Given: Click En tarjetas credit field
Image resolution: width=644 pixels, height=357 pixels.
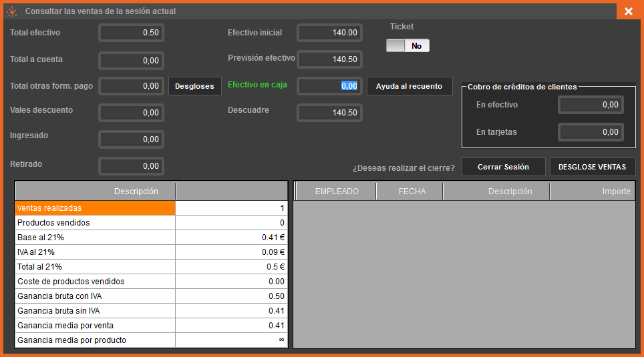Looking at the screenshot, I should tap(591, 132).
